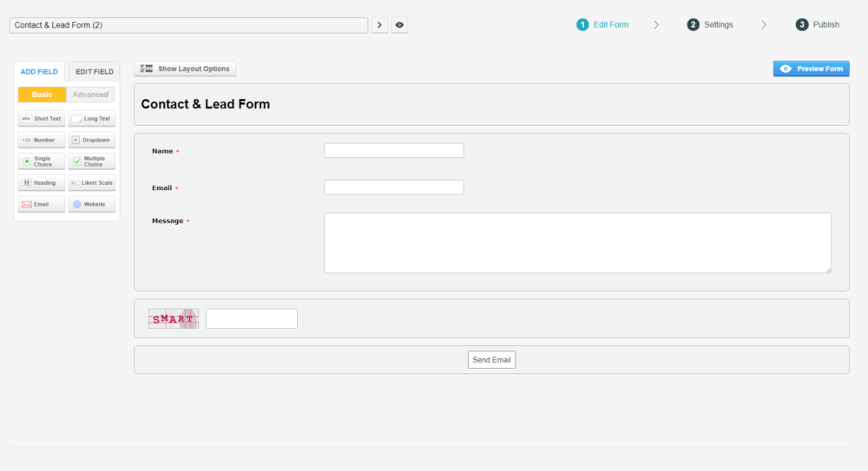Add a Heading field
The height and width of the screenshot is (471, 868).
click(x=42, y=183)
